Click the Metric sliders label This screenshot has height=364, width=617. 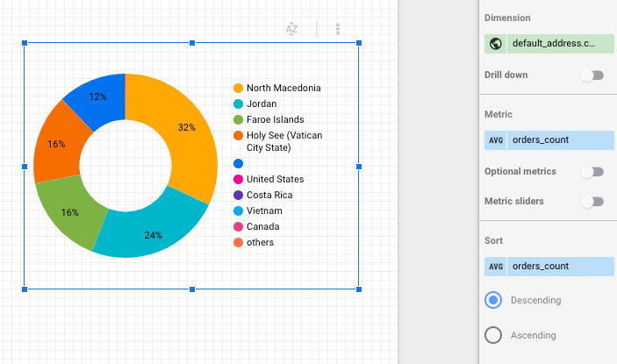pyautogui.click(x=514, y=201)
